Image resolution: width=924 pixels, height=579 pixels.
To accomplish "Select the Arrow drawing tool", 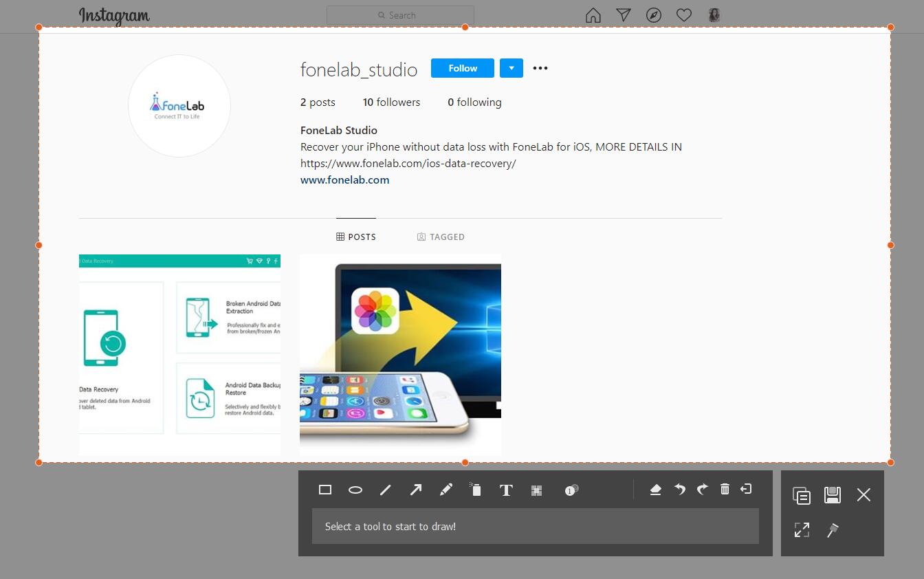I will [x=416, y=490].
